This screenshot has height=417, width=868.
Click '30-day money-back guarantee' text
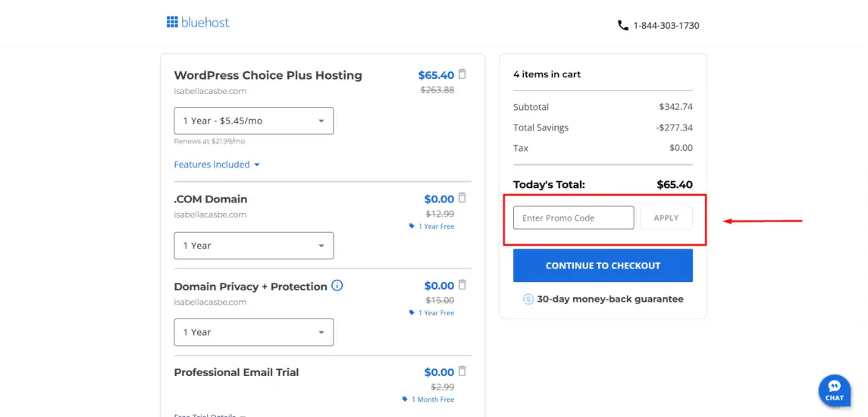tap(610, 299)
